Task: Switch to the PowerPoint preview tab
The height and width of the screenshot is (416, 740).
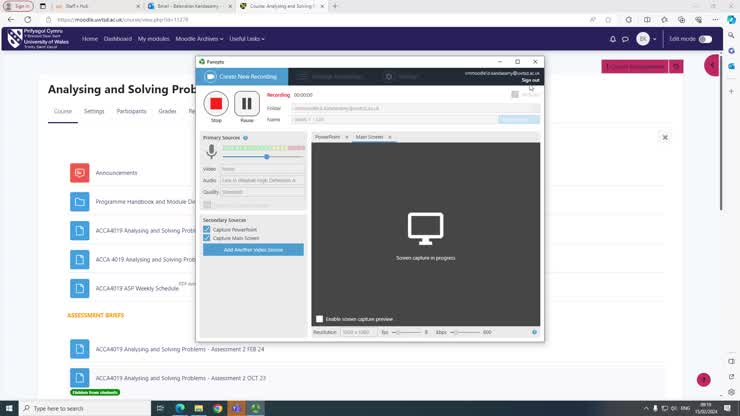Action: coord(328,137)
